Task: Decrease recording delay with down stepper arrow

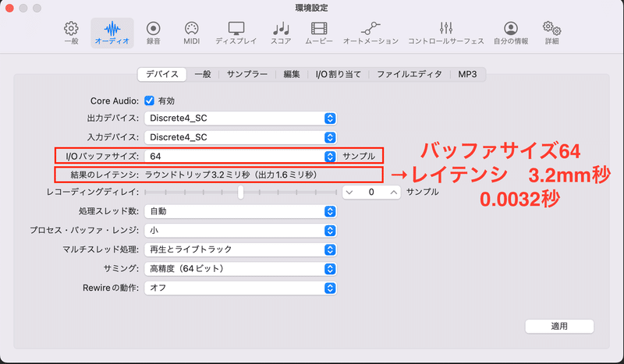Action: tap(349, 193)
